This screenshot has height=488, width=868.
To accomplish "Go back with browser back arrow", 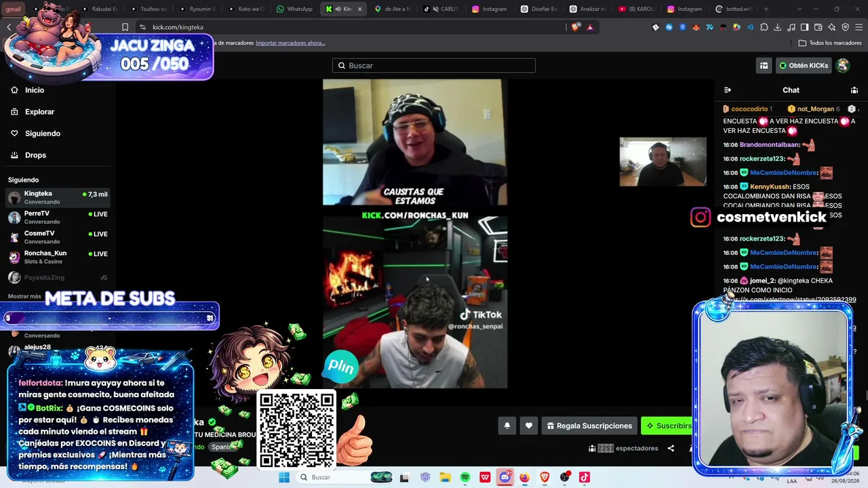I will pyautogui.click(x=9, y=27).
